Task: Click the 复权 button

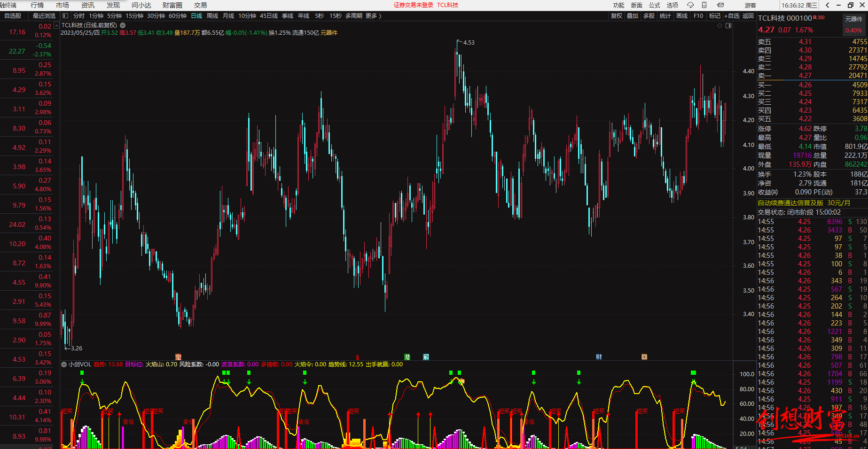Action: pos(617,16)
